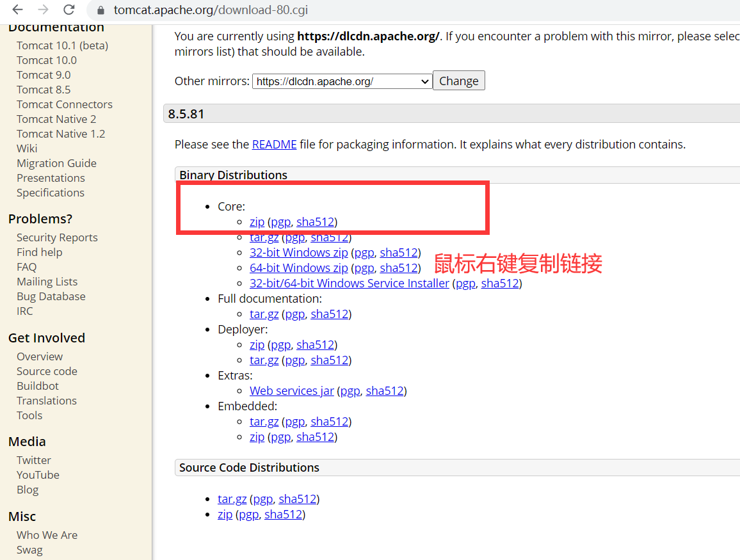Reload the page with refresh icon
The height and width of the screenshot is (560, 740).
[69, 10]
